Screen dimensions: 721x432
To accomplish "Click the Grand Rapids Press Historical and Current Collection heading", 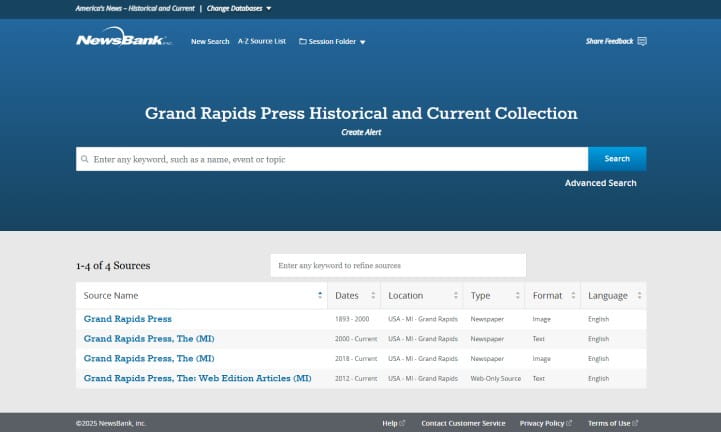I will point(361,113).
